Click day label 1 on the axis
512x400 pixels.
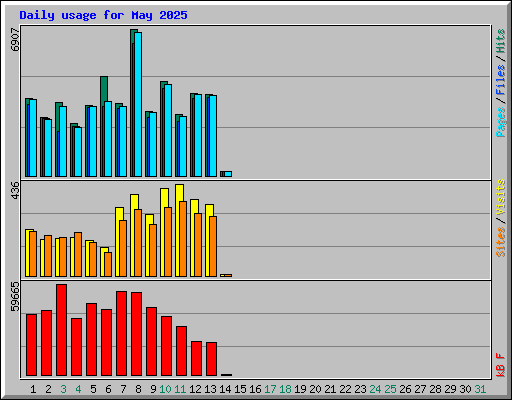(x=33, y=389)
